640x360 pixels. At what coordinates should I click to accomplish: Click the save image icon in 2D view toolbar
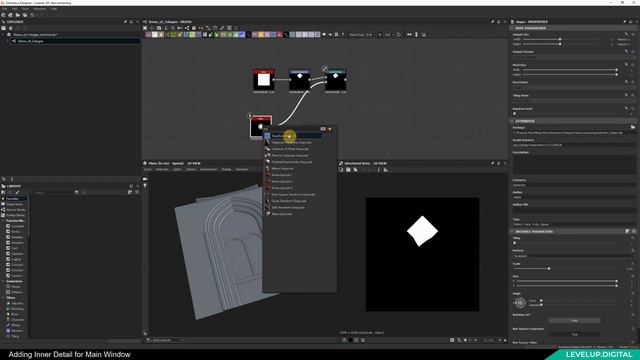[348, 169]
